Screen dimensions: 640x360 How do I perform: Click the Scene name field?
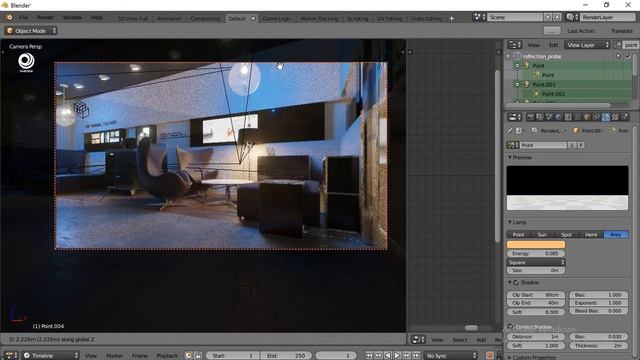point(516,18)
